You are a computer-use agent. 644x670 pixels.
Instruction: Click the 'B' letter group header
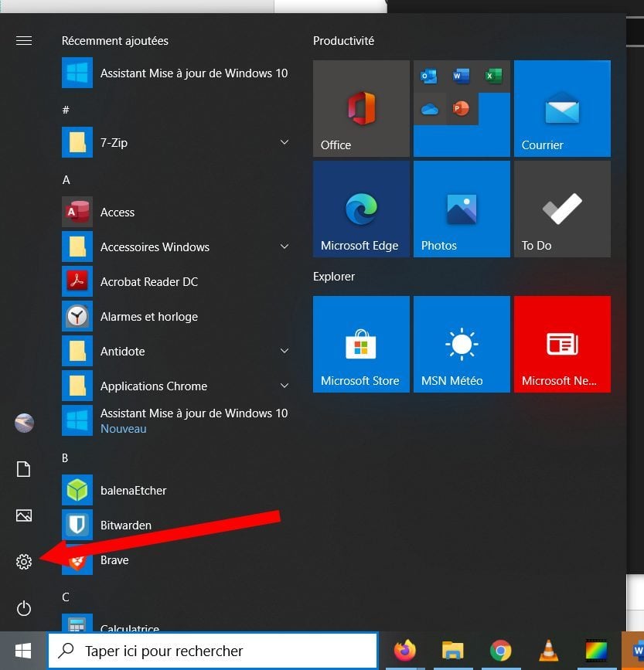65,458
